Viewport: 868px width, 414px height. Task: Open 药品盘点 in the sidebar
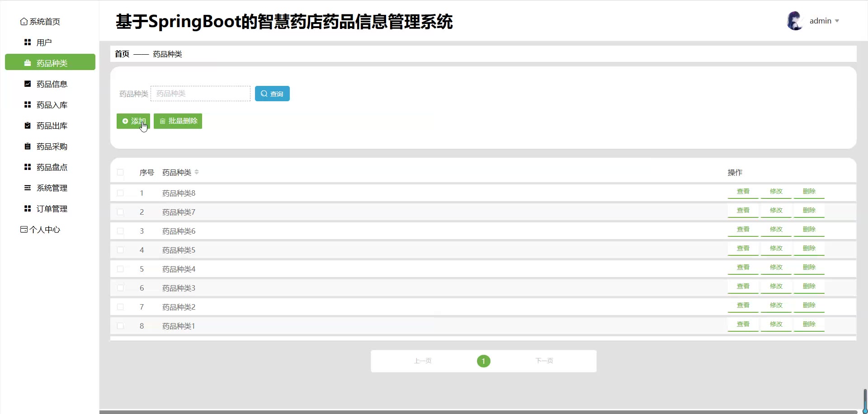pyautogui.click(x=50, y=167)
